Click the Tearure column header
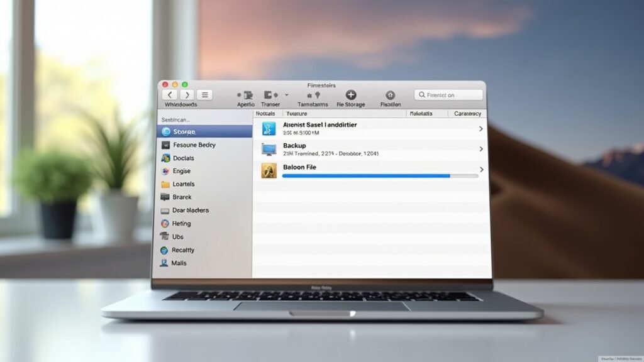Screen dimensions: 644x362 [x=296, y=113]
